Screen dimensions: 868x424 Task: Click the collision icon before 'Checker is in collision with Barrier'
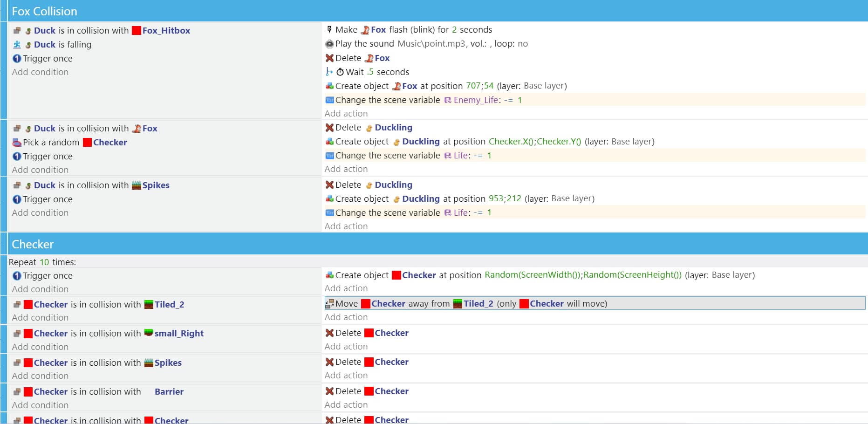(x=17, y=392)
